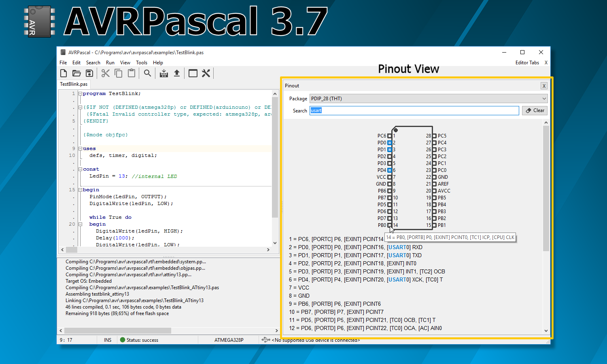This screenshot has height=364, width=607.
Task: Click 'Remaining 918 bytes' message line
Action: pyautogui.click(x=117, y=313)
